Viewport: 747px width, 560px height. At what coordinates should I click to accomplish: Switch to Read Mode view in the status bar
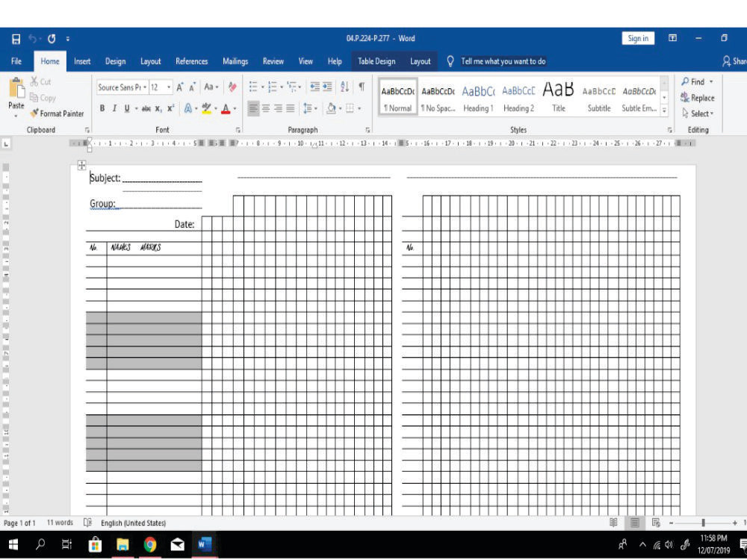click(x=613, y=523)
